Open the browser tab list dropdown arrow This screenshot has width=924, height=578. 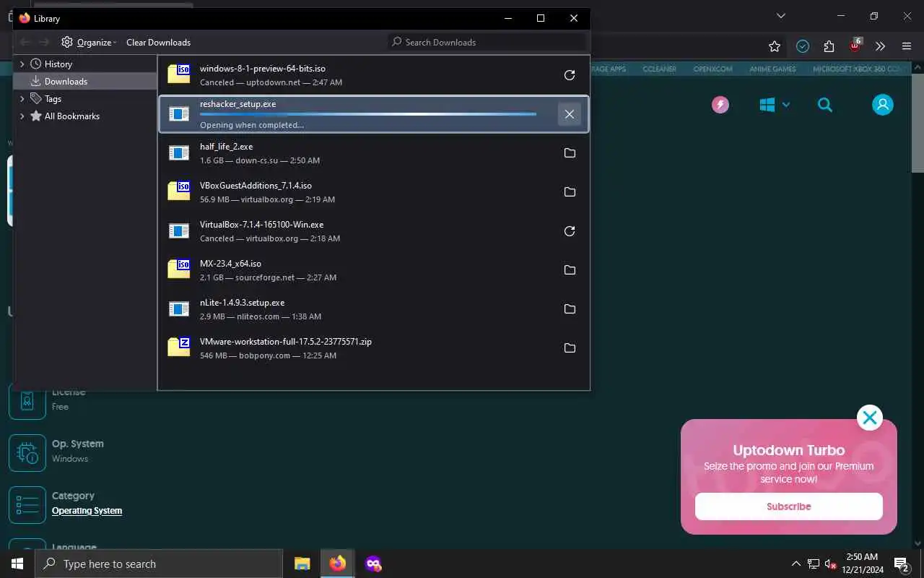pyautogui.click(x=780, y=16)
